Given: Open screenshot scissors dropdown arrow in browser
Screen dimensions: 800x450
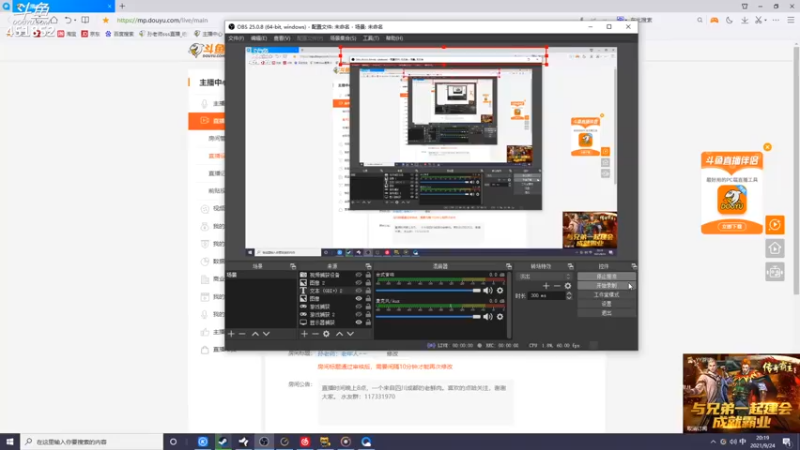Looking at the screenshot, I should tap(766, 20).
